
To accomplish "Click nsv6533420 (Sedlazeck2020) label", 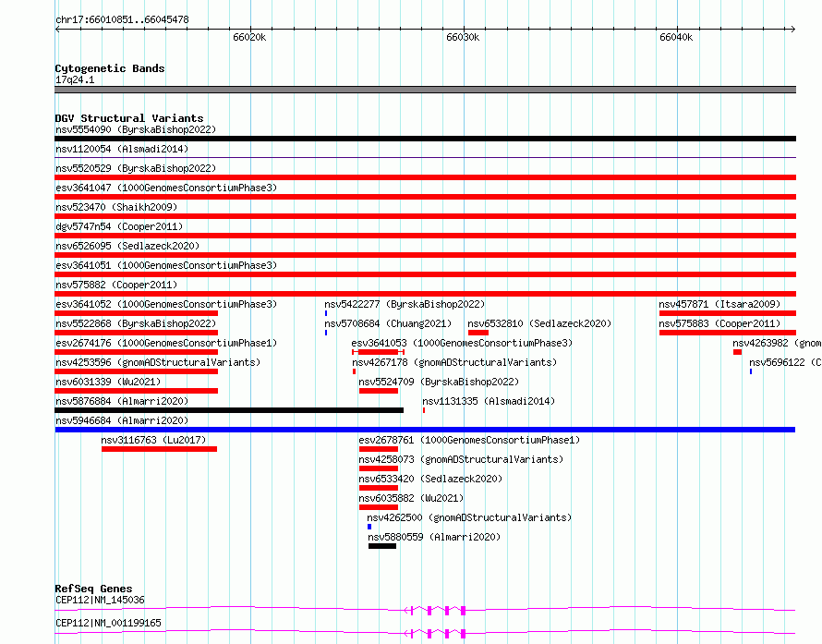I will tap(430, 479).
